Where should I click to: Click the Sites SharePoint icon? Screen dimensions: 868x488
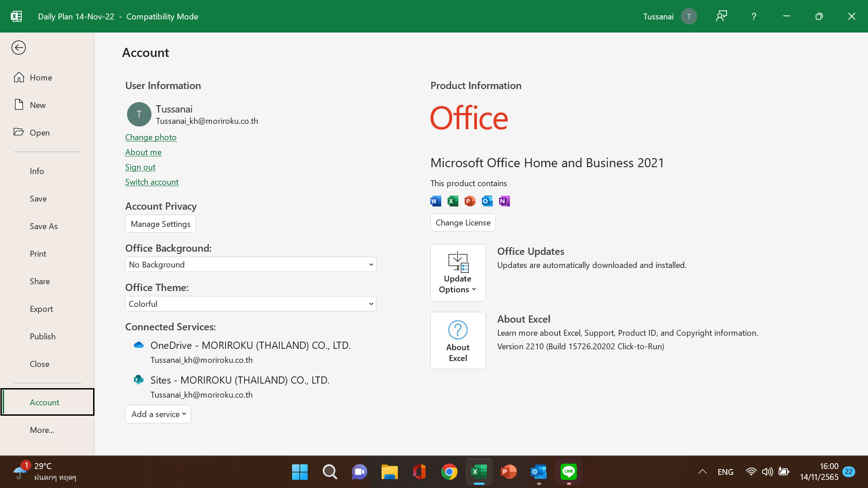(139, 380)
